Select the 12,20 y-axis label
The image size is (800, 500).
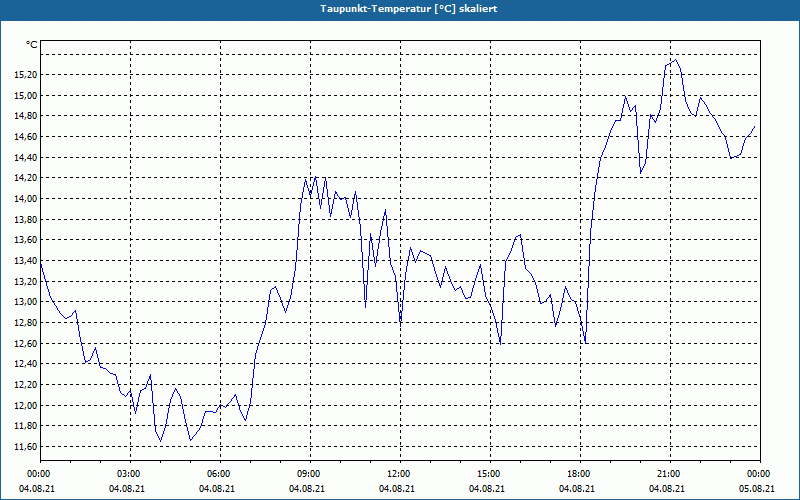pos(27,385)
